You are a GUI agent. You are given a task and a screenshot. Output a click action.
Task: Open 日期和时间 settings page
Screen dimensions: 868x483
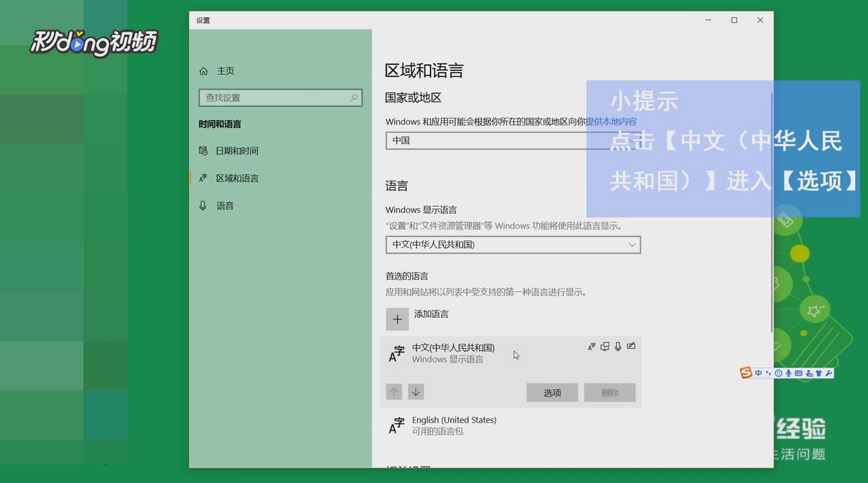pos(229,151)
